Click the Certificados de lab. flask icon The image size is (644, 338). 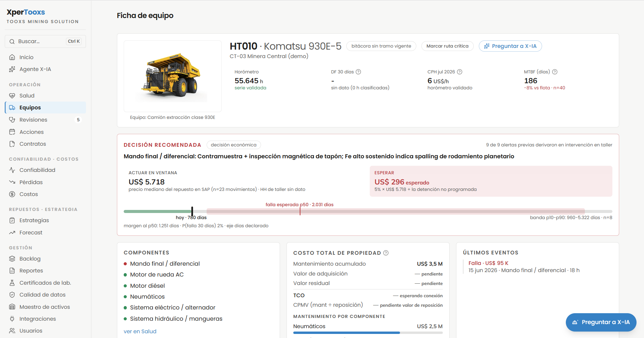click(x=12, y=283)
